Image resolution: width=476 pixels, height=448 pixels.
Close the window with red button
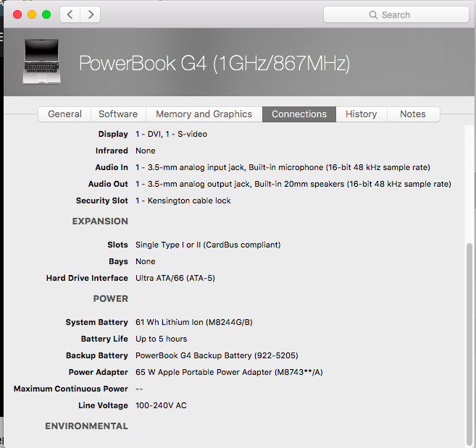coord(17,14)
